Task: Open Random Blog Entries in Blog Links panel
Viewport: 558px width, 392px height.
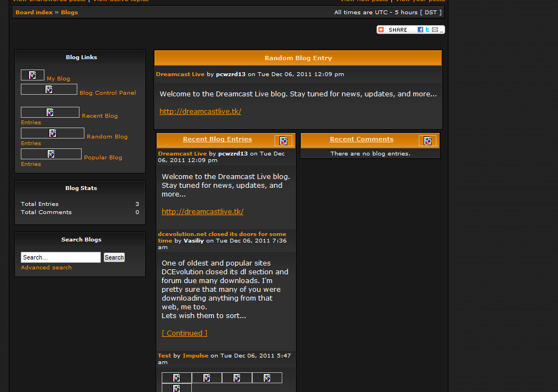Action: coord(107,136)
